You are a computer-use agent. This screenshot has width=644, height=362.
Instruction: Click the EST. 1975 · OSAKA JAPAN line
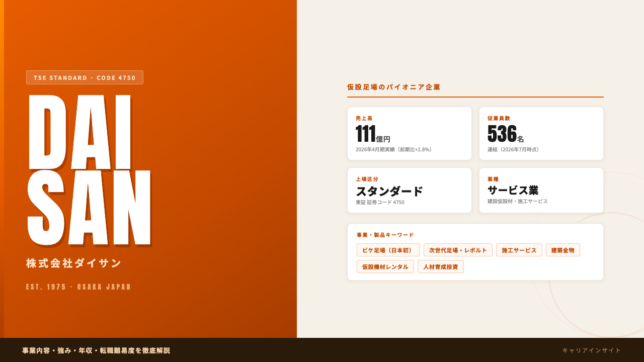pos(78,287)
